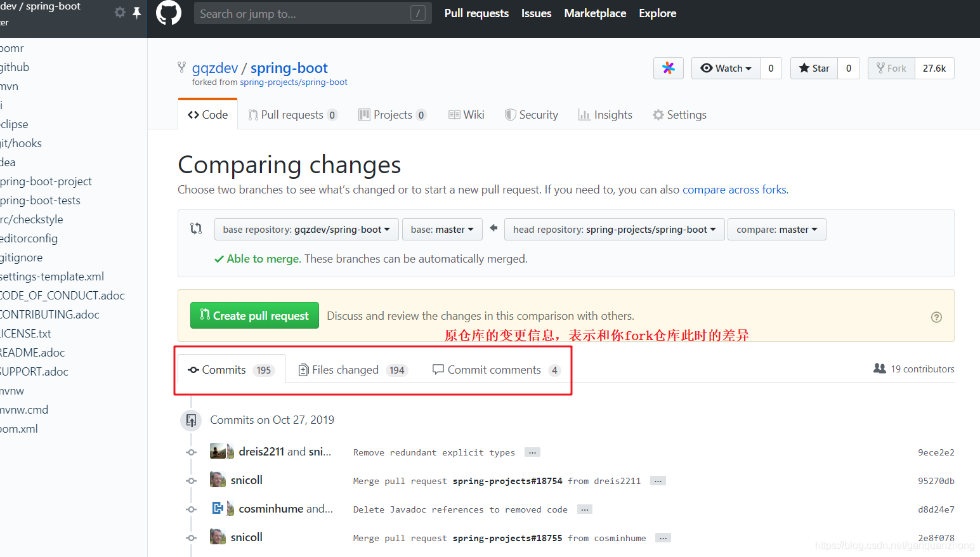
Task: Open spring-projects/spring-boot forked-from link
Action: (x=294, y=82)
